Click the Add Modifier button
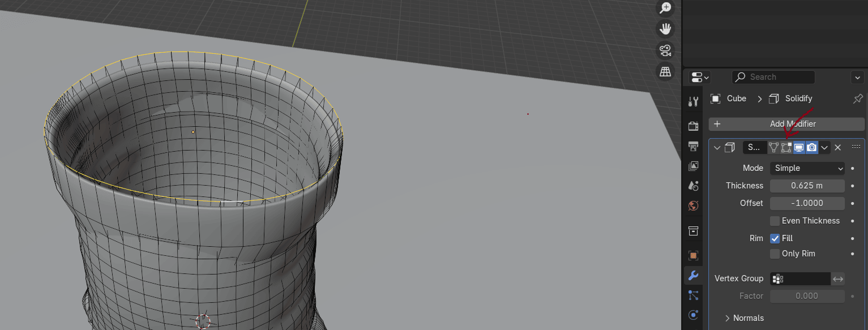 786,124
